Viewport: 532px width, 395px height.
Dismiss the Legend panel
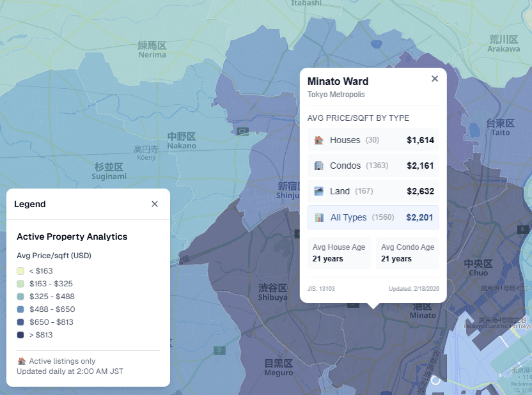coord(154,204)
